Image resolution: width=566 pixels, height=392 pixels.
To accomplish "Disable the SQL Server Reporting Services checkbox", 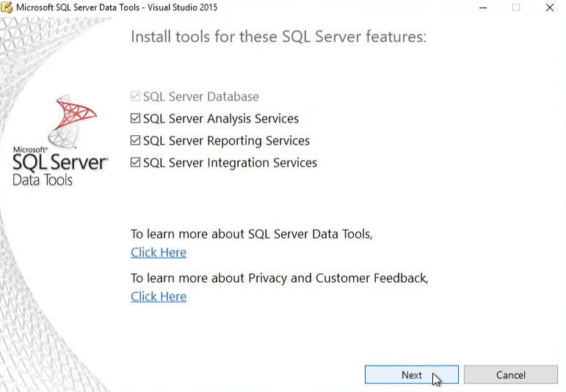I will (x=135, y=140).
